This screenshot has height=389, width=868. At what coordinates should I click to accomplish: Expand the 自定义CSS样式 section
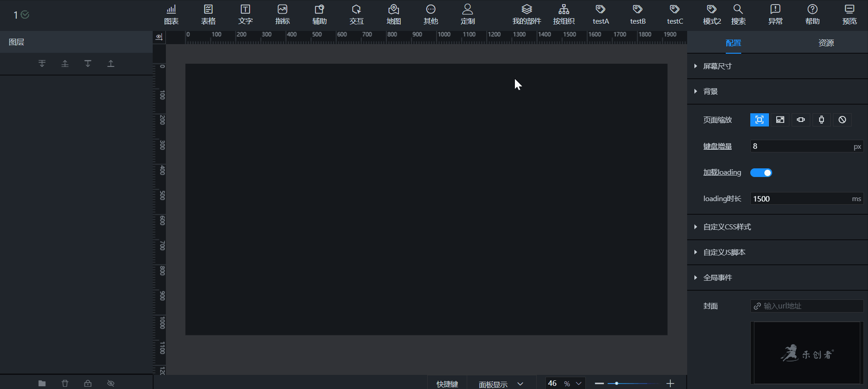(727, 227)
